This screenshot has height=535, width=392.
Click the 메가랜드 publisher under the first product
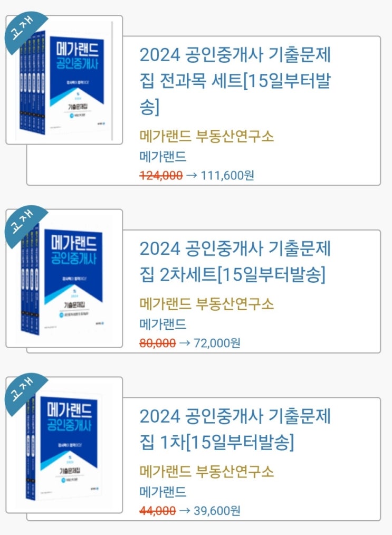click(162, 157)
